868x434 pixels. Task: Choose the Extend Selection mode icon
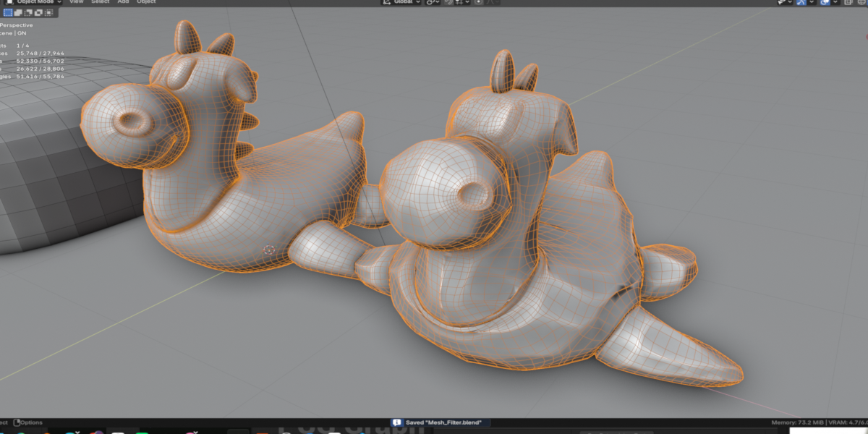coord(18,12)
